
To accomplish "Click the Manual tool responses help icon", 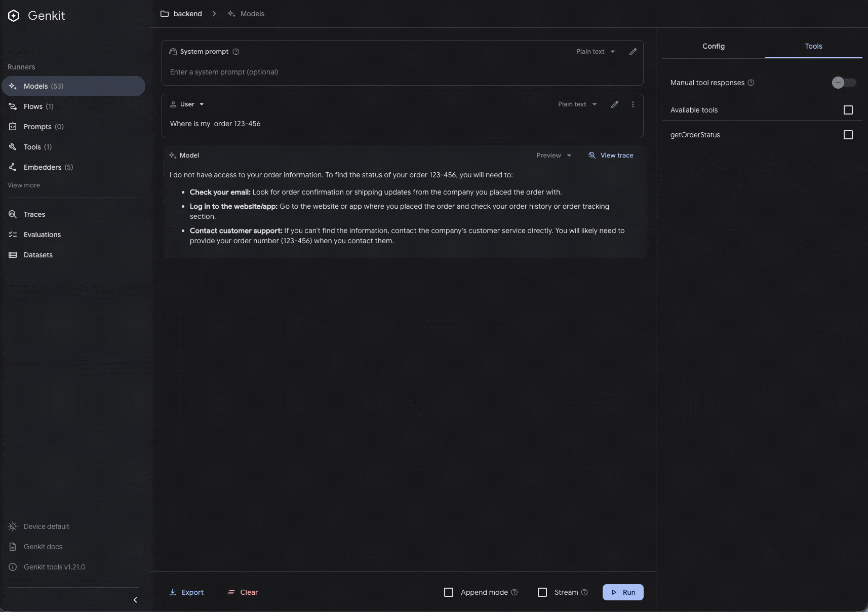I will point(751,83).
